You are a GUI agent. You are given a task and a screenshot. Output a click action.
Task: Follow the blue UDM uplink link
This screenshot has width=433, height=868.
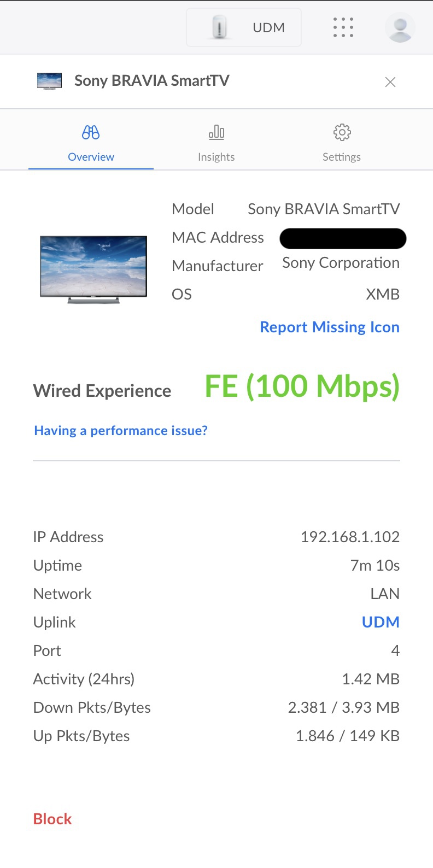[x=381, y=622]
